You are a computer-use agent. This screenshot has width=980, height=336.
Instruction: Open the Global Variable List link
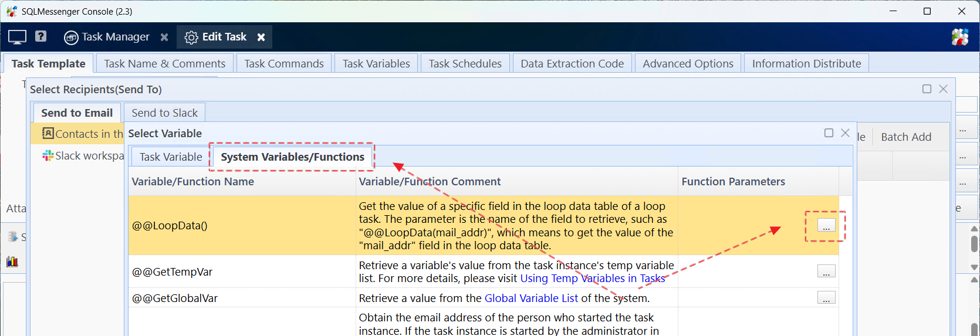pyautogui.click(x=531, y=298)
